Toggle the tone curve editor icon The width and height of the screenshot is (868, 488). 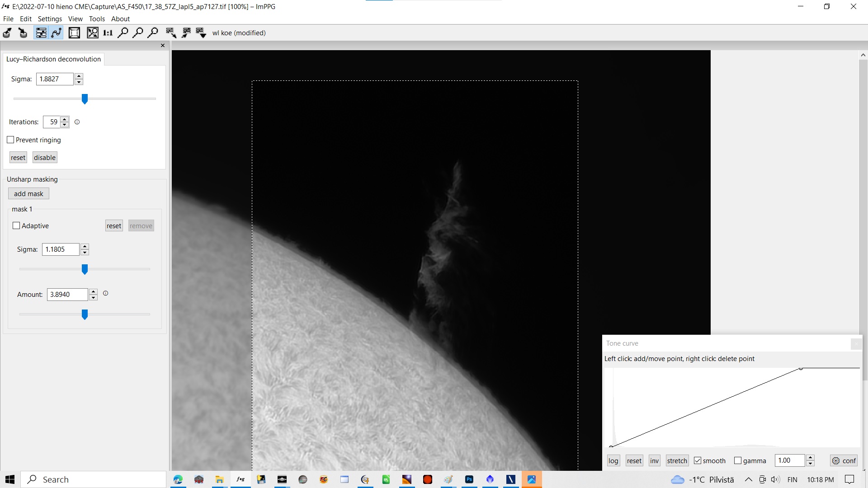point(57,33)
